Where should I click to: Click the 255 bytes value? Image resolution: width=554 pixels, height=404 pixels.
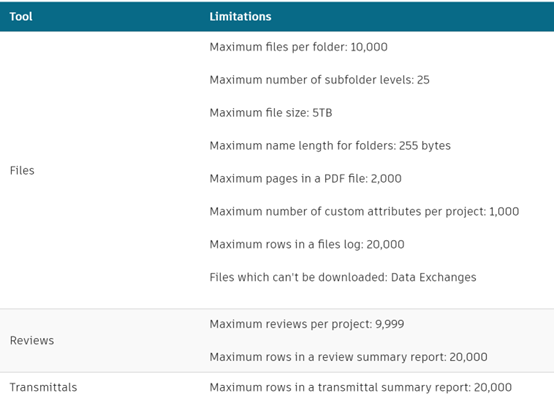425,146
